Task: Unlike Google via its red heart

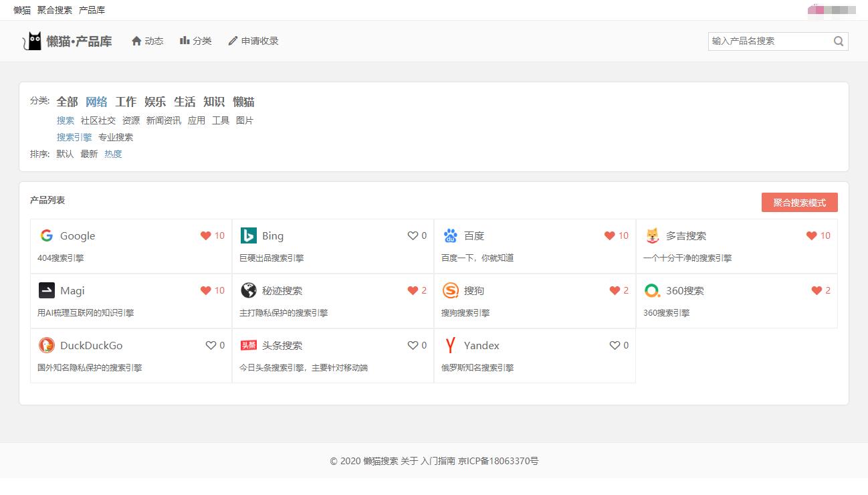Action: 206,235
